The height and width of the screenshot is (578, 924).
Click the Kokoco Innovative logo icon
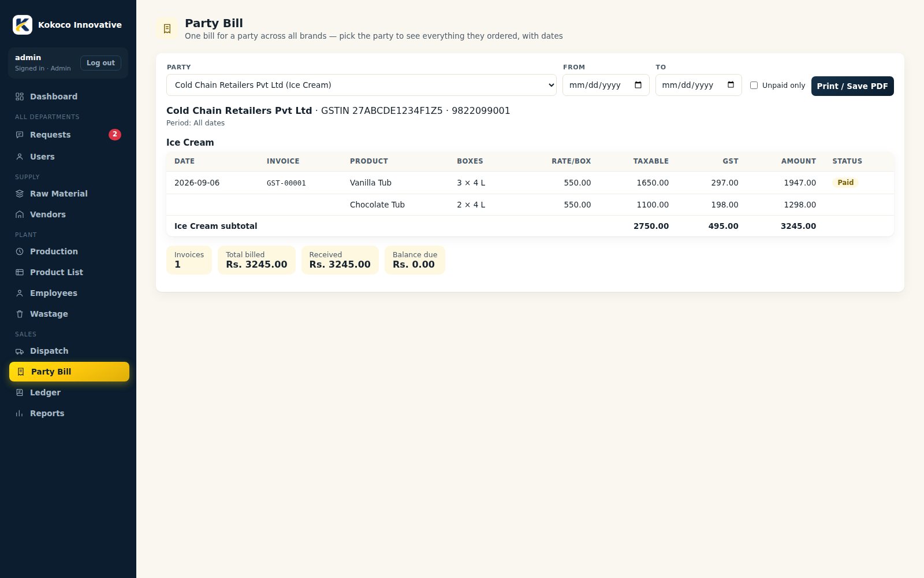(23, 25)
